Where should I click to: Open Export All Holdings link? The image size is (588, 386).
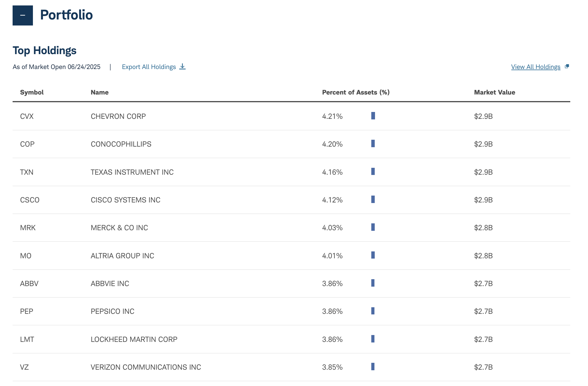149,67
